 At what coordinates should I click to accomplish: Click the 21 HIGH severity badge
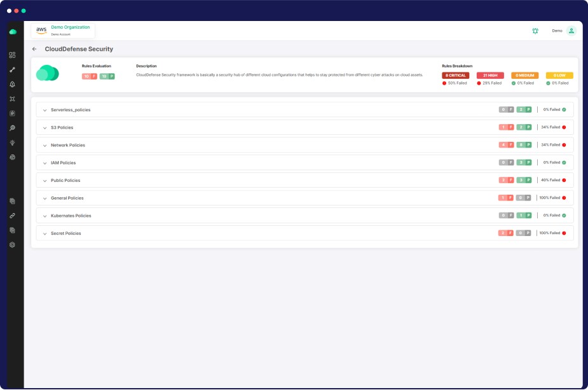pos(490,75)
